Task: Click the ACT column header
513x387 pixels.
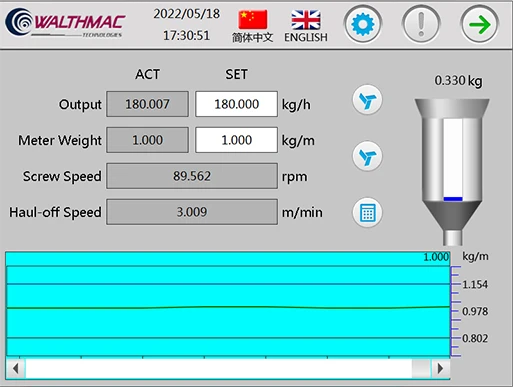Action: pyautogui.click(x=147, y=74)
